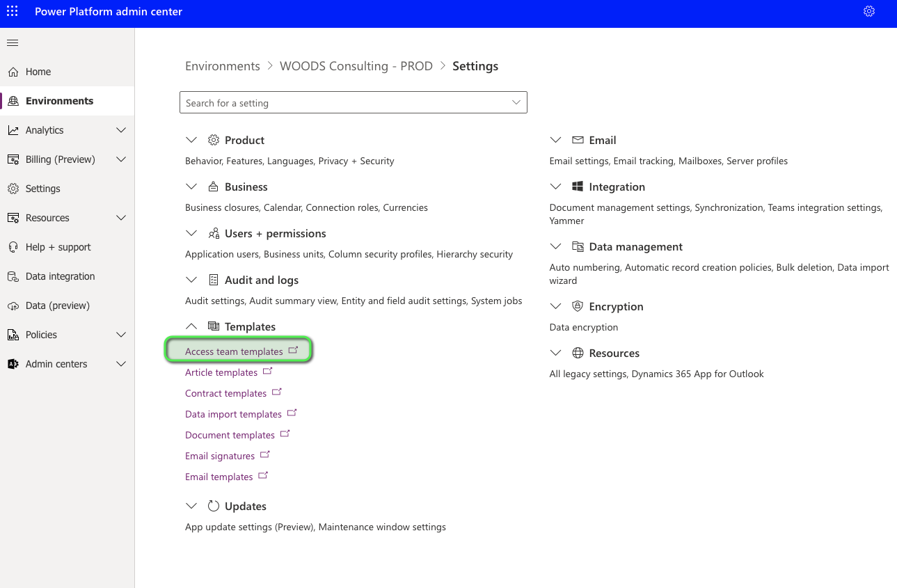Screen dimensions: 897x588
Task: Click external-link icon beside Article templates
Action: pos(268,372)
